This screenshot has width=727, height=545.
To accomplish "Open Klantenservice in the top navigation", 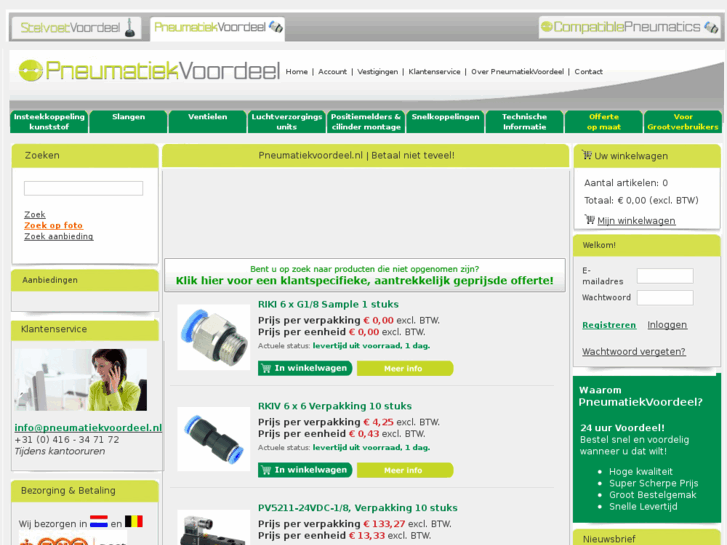I will click(434, 71).
